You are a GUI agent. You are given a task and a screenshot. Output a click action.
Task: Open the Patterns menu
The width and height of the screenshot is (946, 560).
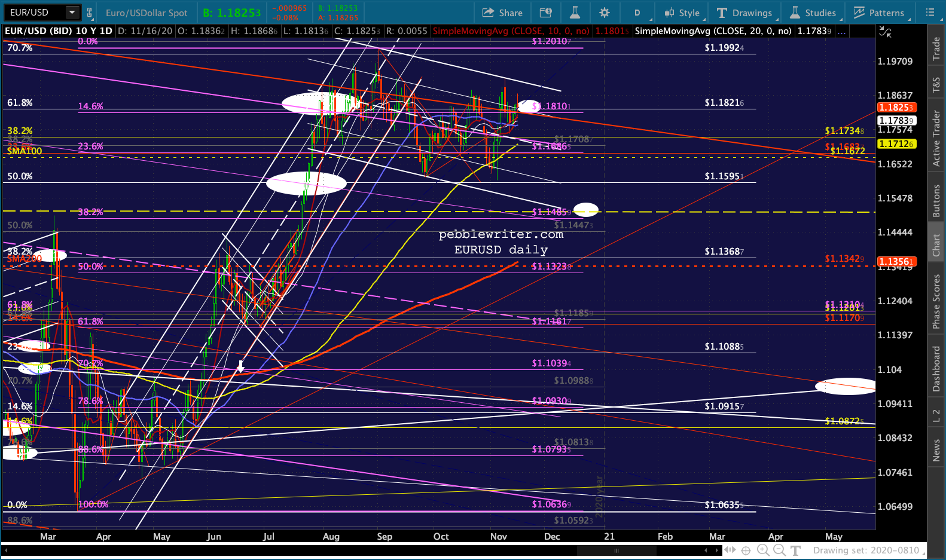point(879,13)
